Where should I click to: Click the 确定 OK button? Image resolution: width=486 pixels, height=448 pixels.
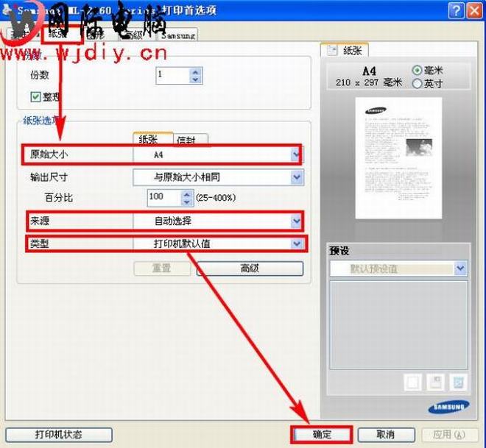(x=322, y=435)
